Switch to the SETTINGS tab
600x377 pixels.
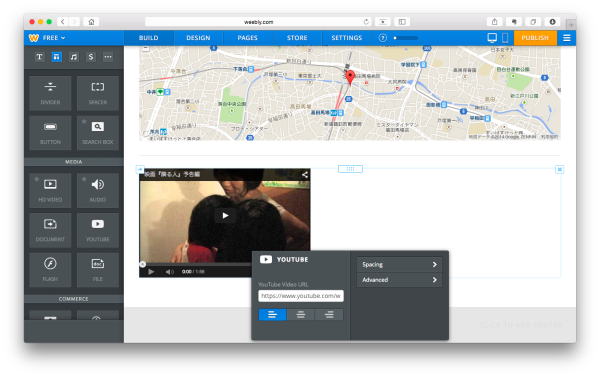click(347, 38)
